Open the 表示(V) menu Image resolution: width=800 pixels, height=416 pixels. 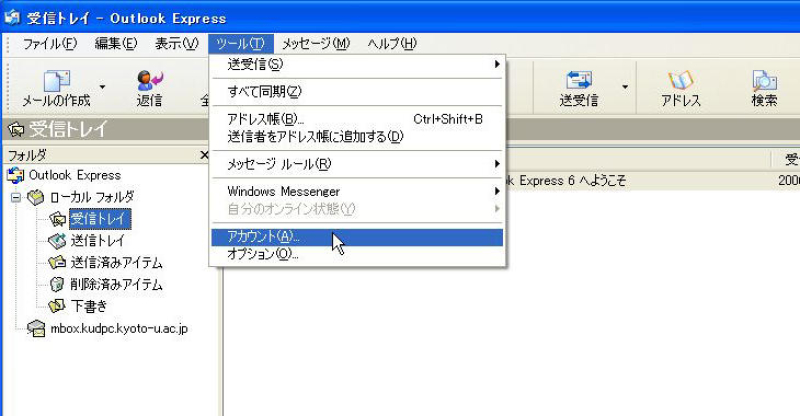click(177, 44)
